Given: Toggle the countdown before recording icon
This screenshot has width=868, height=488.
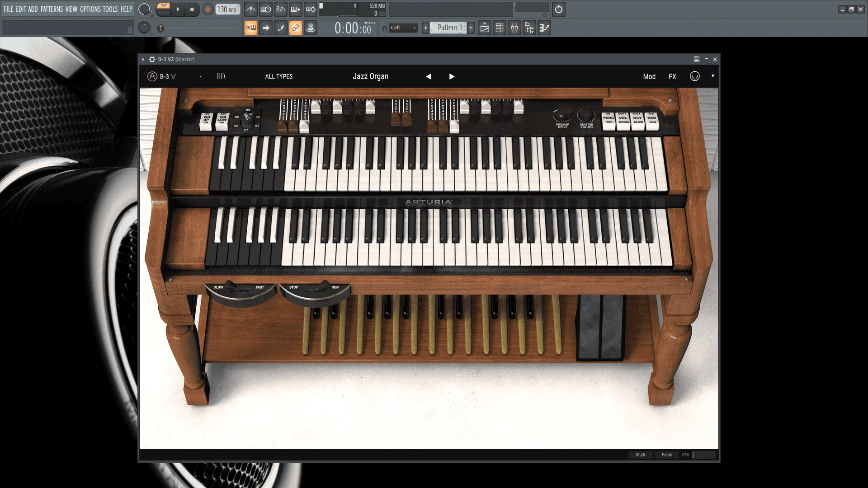Looking at the screenshot, I should 280,9.
